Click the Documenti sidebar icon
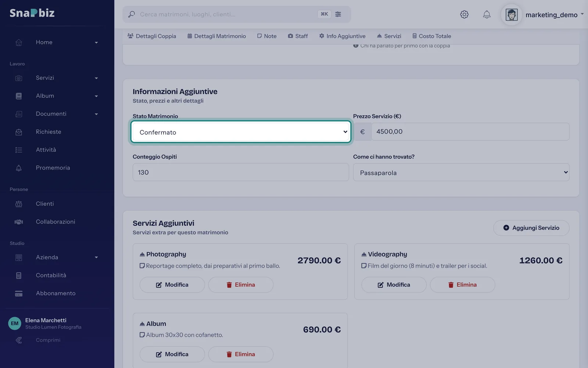 [x=19, y=114]
